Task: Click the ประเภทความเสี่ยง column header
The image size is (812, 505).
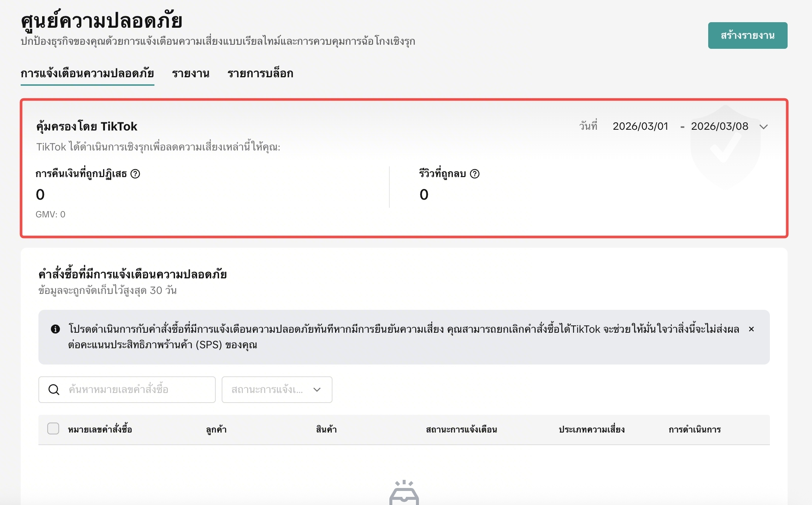Action: [591, 430]
